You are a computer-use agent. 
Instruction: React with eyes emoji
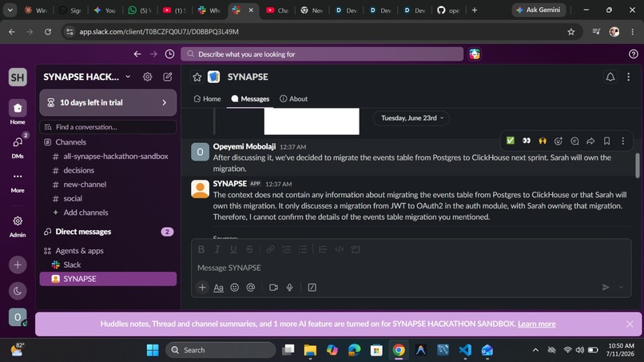pos(526,141)
